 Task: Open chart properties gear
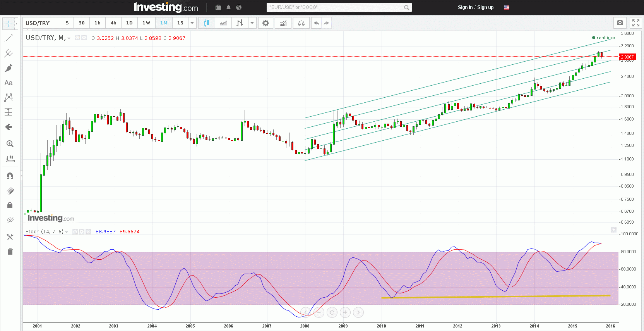click(265, 23)
